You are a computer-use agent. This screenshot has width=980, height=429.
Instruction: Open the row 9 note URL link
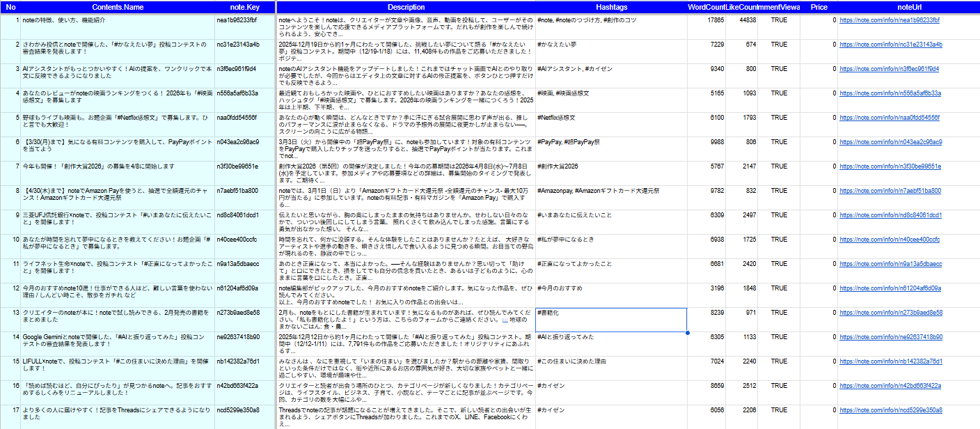890,215
